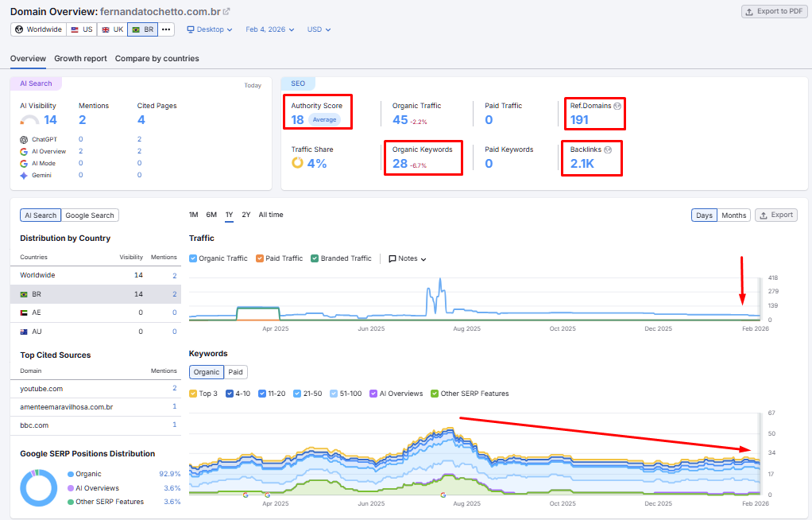Open the external link icon beside domain name
Viewport: 812px width, 520px height.
pyautogui.click(x=226, y=12)
